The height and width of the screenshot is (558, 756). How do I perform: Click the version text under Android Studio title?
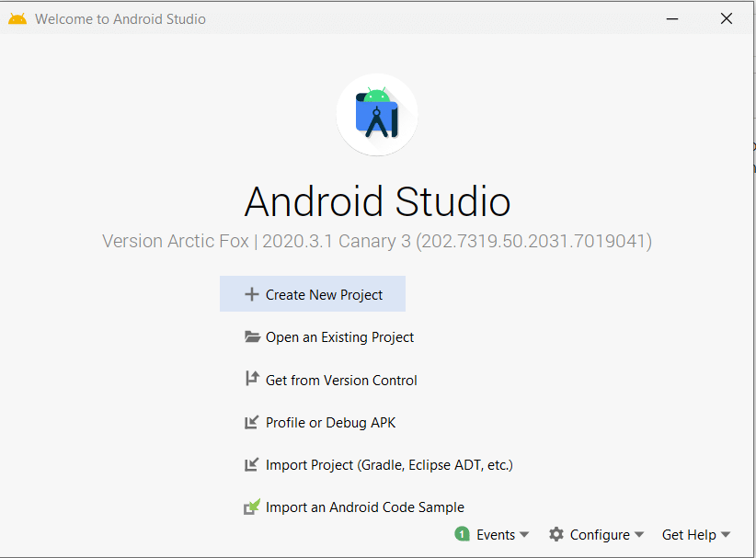[x=377, y=241]
